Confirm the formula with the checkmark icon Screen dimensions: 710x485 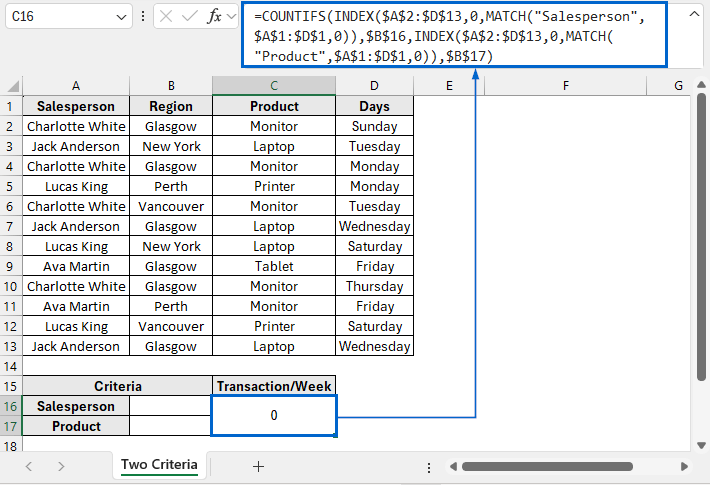[189, 17]
